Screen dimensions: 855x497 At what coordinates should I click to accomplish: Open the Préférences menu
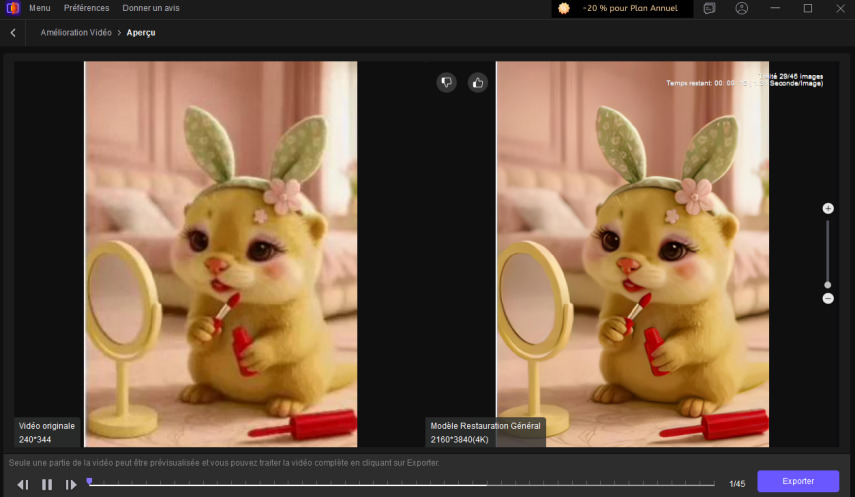(87, 8)
